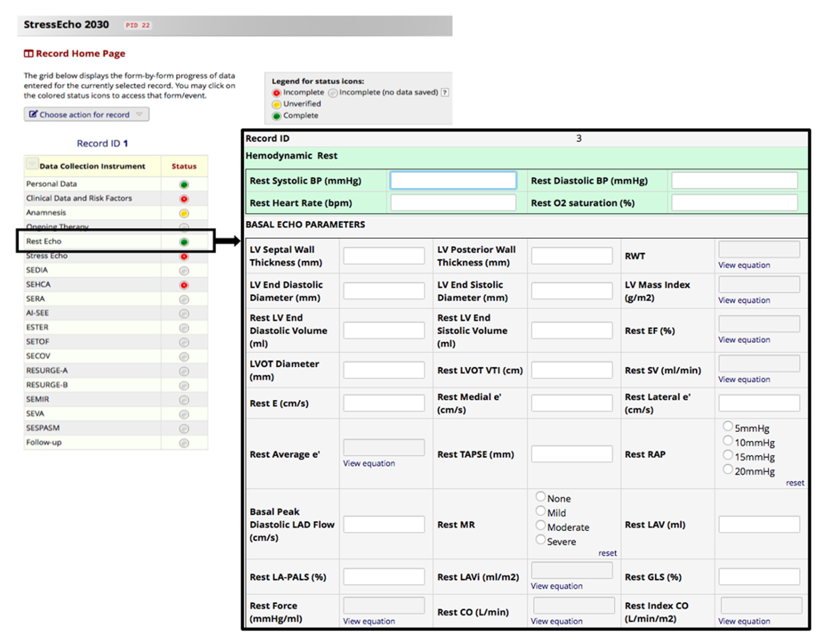Viewport: 826px width, 644px height.
Task: Click View equation under Rest LAVi
Action: (556, 586)
